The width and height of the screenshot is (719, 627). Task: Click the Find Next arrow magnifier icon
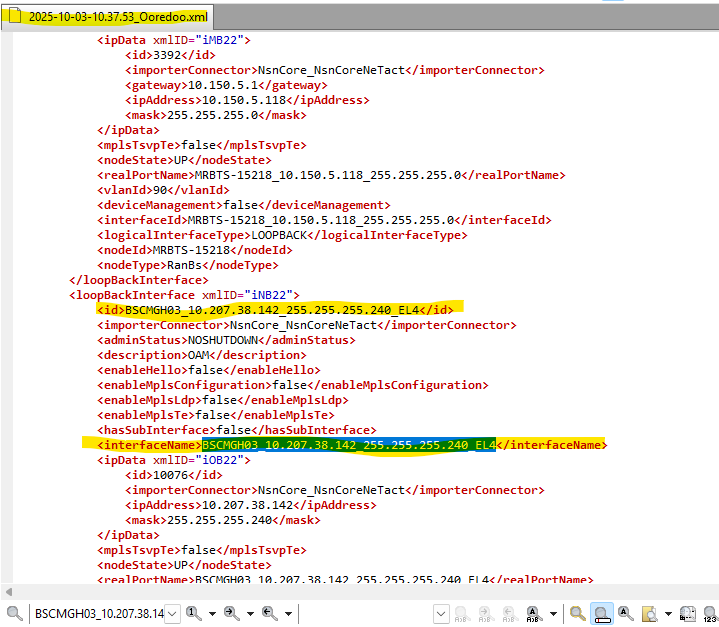point(231,613)
